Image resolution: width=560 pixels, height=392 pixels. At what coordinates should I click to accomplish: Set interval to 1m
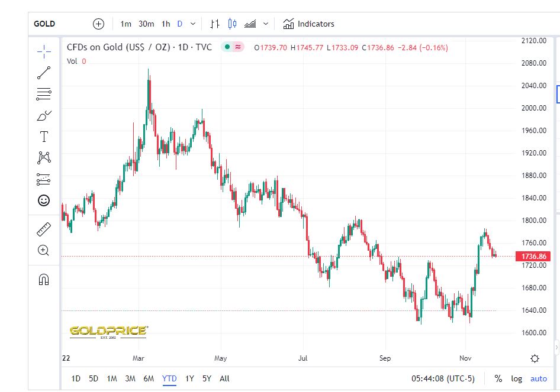click(x=125, y=24)
